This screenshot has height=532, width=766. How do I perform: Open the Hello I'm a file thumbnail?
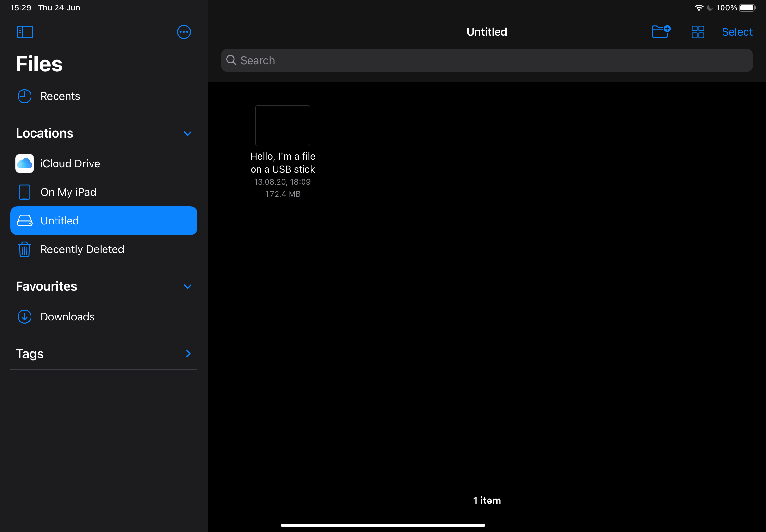(x=282, y=125)
